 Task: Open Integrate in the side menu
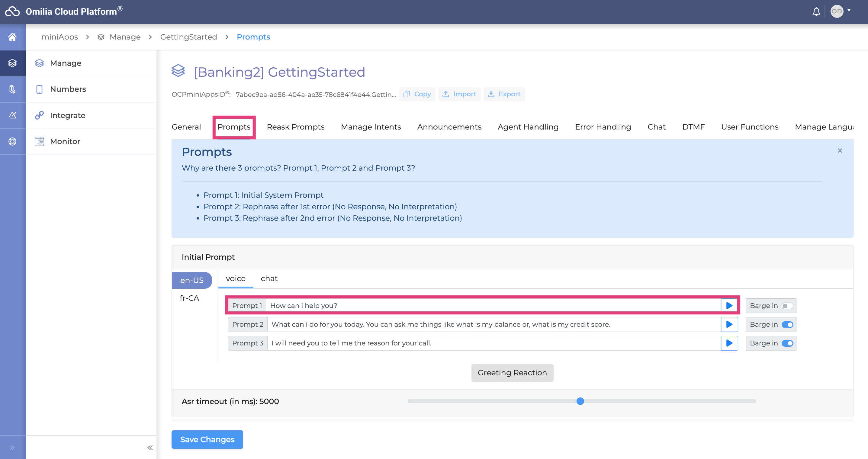(91, 115)
